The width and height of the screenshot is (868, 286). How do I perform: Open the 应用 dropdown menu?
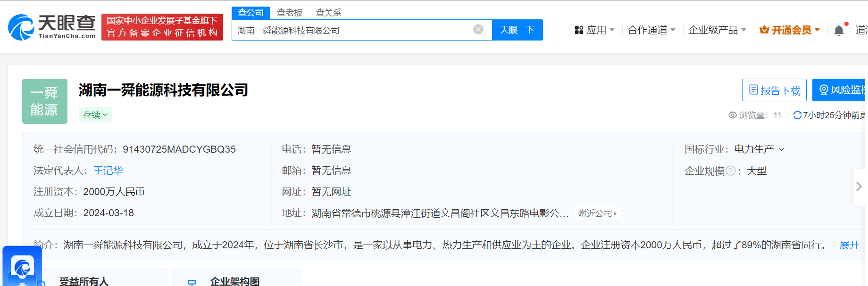[x=595, y=30]
